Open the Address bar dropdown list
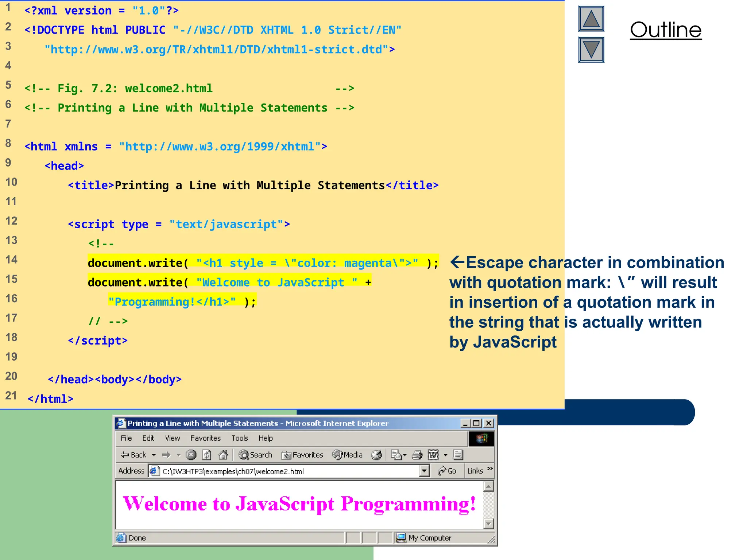Screen dimensions: 747x560 (x=424, y=471)
